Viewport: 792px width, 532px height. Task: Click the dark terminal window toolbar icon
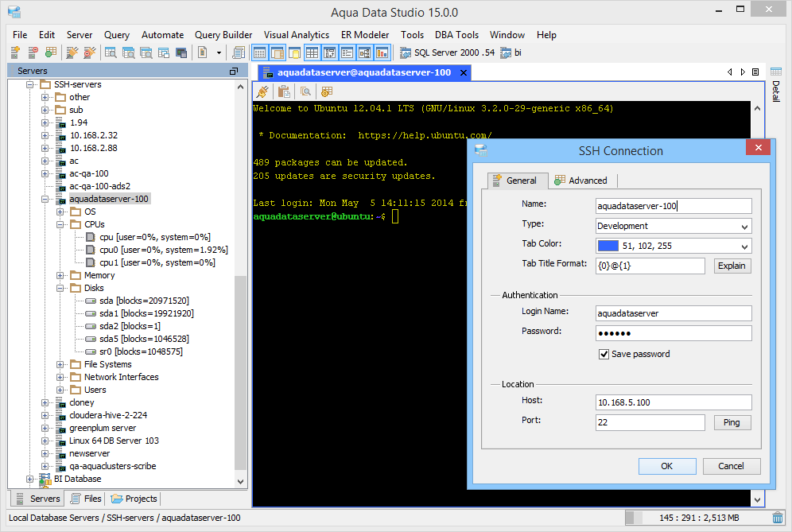[181, 52]
